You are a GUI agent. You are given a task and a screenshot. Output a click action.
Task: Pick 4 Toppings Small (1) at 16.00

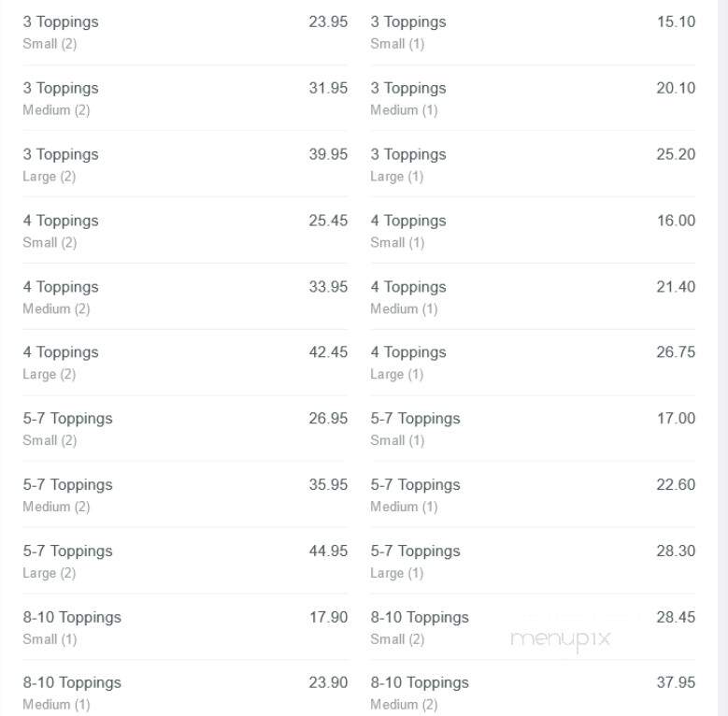(x=533, y=231)
